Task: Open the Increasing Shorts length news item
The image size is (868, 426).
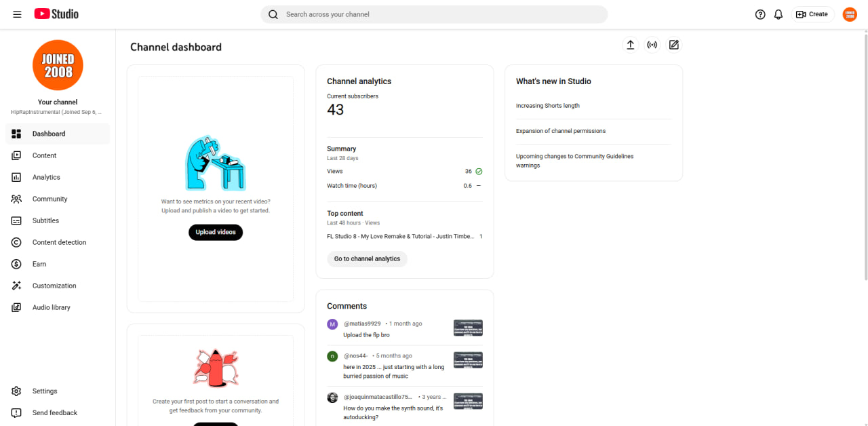Action: [x=548, y=106]
